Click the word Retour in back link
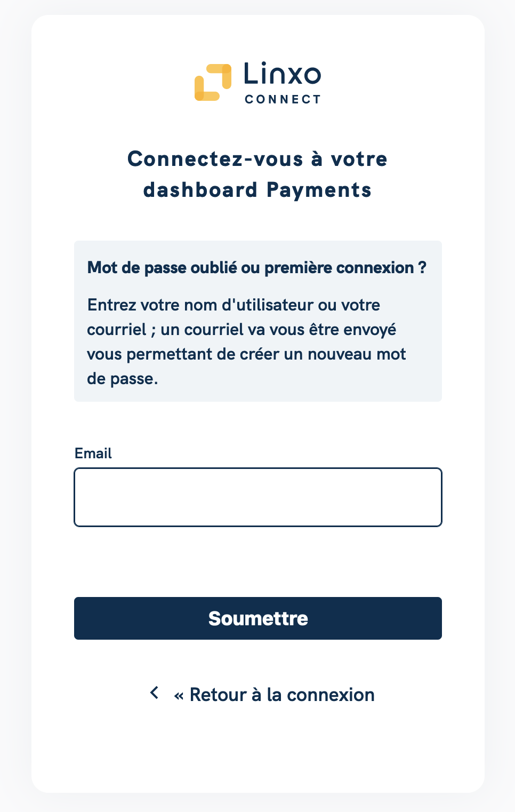The width and height of the screenshot is (515, 812). click(x=218, y=695)
